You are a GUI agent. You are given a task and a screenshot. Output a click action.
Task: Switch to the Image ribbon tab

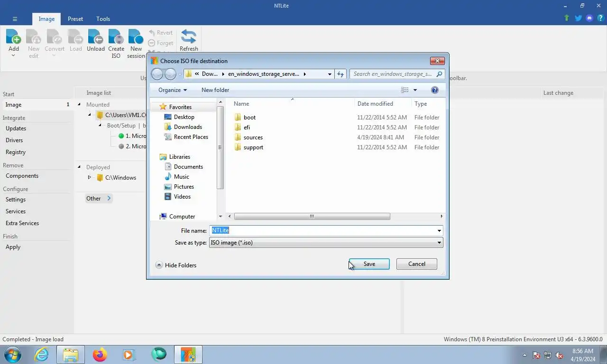point(46,19)
